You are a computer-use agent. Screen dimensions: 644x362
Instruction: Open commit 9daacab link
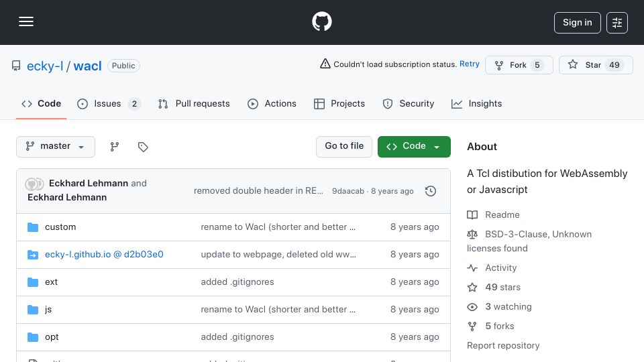point(348,191)
